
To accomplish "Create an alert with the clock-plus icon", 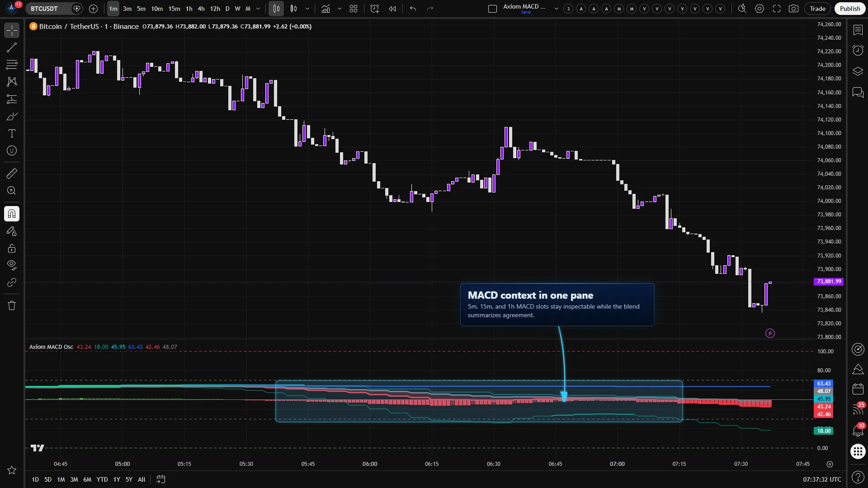I will pyautogui.click(x=374, y=9).
